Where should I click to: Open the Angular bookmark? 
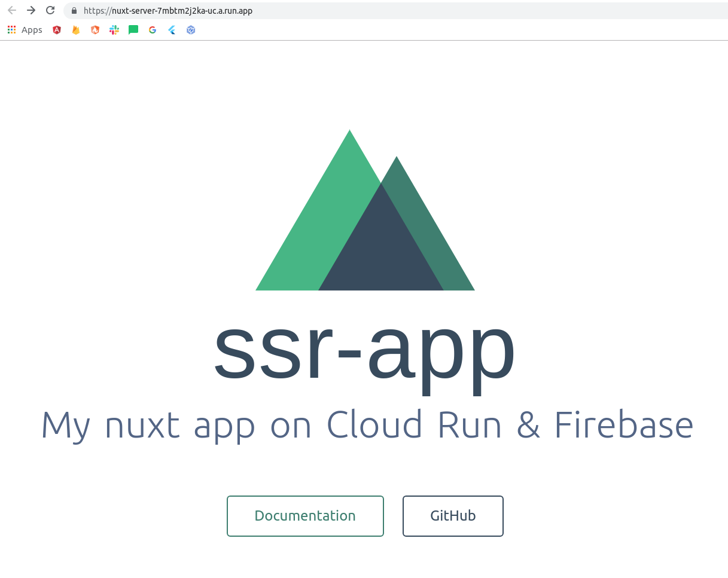pos(56,30)
